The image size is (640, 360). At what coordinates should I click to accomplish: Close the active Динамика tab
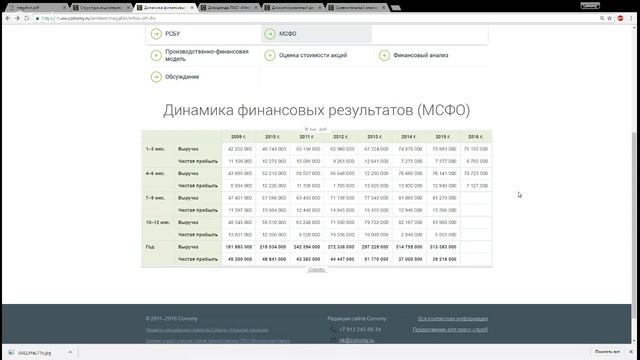tap(192, 7)
